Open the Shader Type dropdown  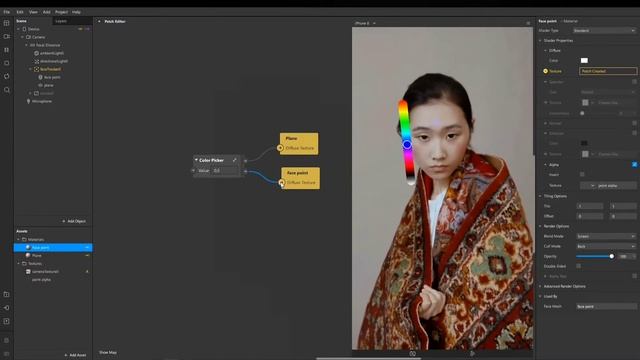[x=604, y=31]
